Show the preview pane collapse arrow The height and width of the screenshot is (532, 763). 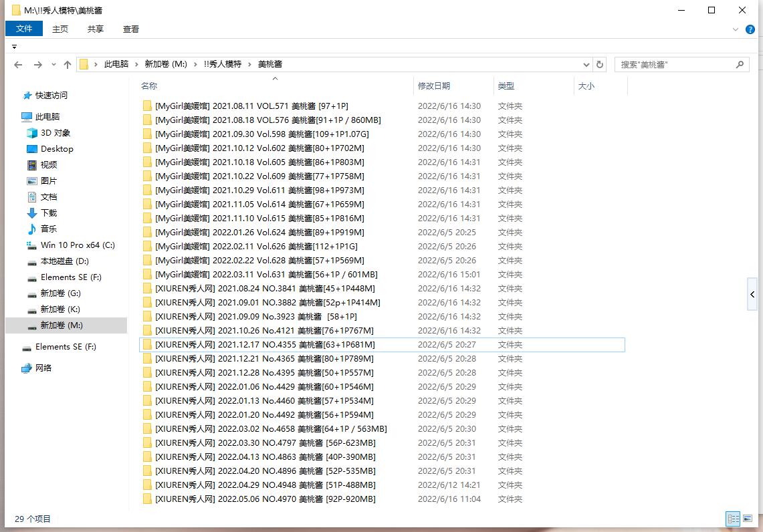[752, 294]
